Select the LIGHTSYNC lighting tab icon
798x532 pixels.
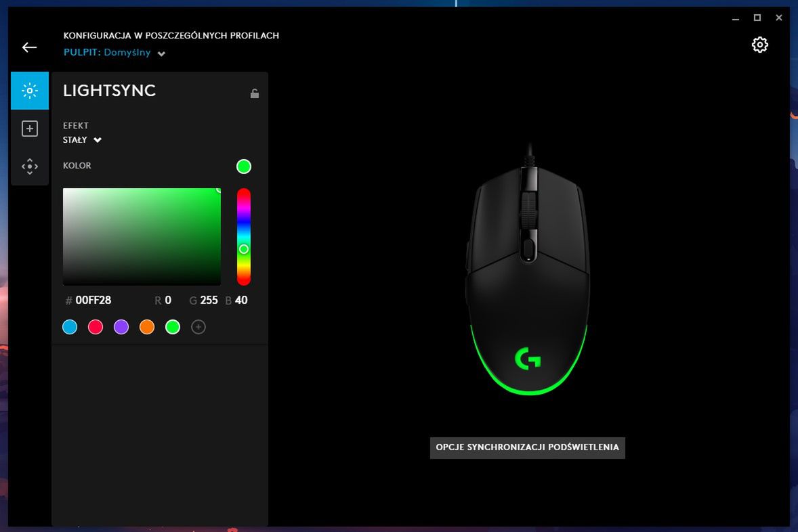(30, 91)
